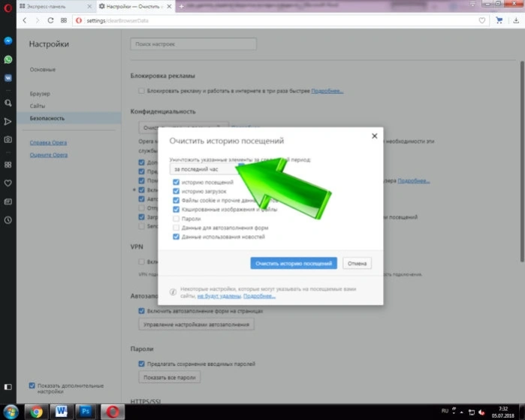Switch to Opera in the taskbar
The width and height of the screenshot is (525, 420).
pyautogui.click(x=113, y=412)
